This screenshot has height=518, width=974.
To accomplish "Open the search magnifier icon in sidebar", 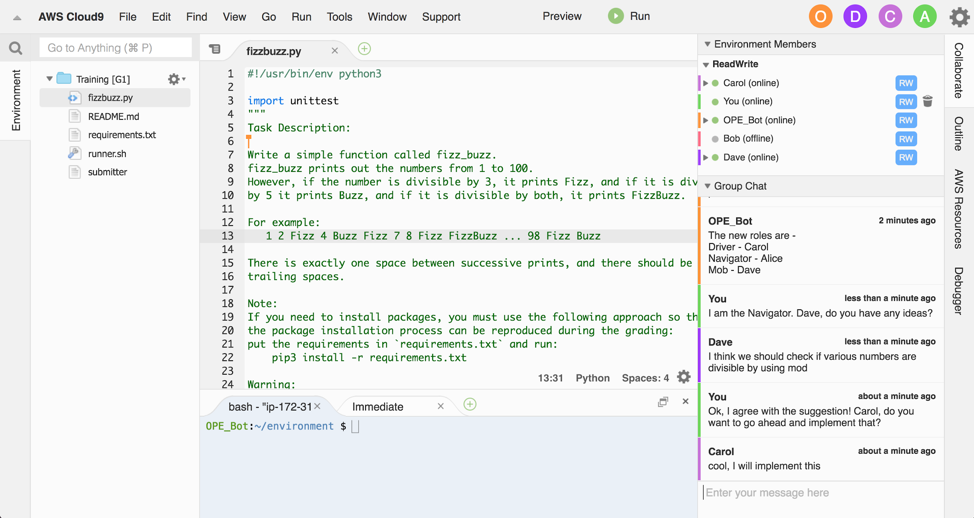I will coord(16,48).
